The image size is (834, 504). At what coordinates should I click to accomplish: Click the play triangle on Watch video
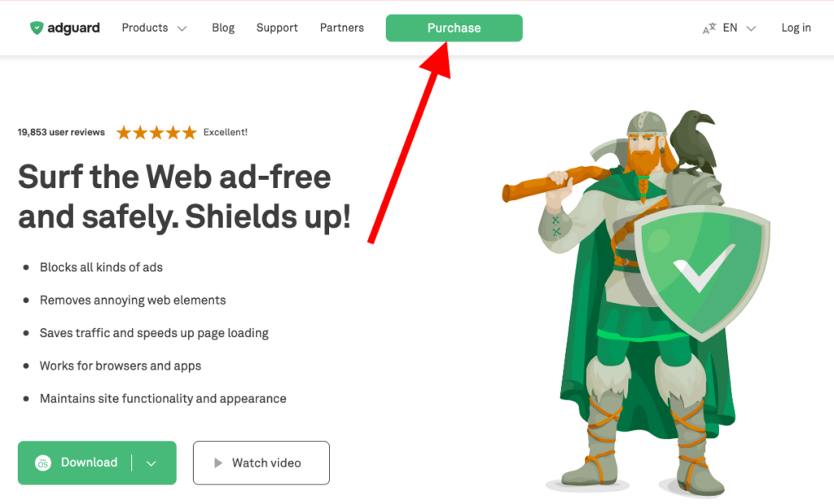[x=217, y=463]
